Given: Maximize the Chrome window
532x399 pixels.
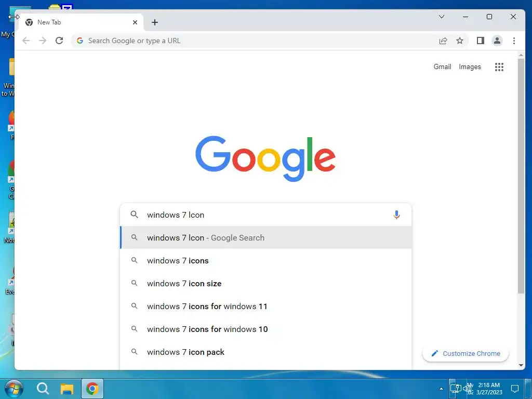Looking at the screenshot, I should point(489,17).
